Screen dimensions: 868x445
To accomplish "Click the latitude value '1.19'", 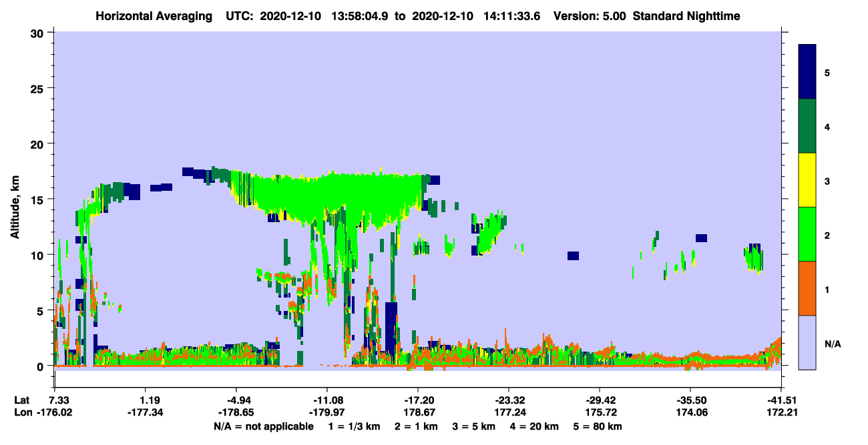I will [x=146, y=400].
